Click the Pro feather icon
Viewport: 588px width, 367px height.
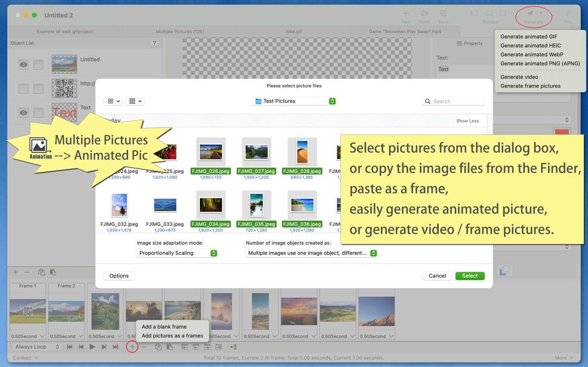tap(568, 13)
